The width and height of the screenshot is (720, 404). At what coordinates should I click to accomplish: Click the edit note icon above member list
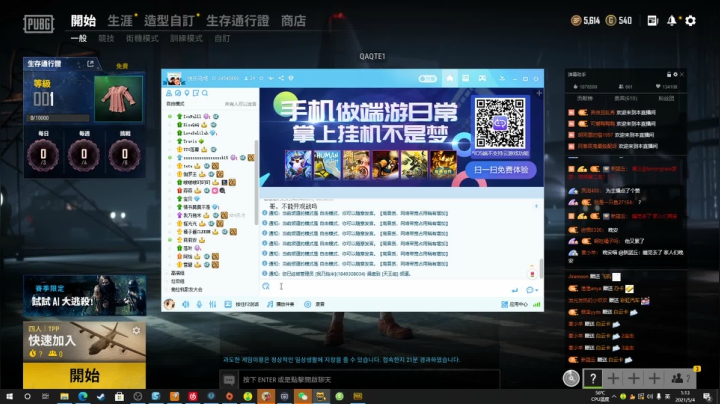(x=196, y=93)
